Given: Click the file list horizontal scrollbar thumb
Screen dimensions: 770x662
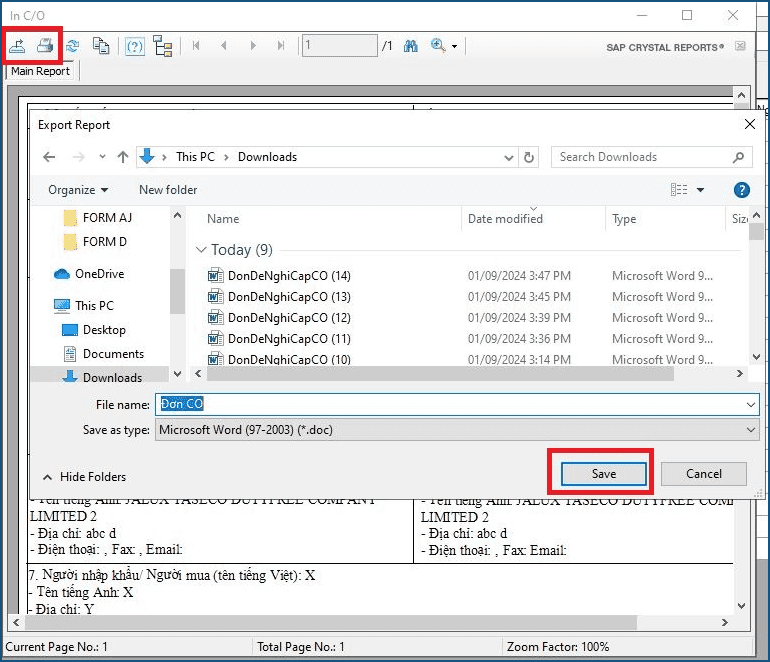Looking at the screenshot, I should [x=440, y=374].
